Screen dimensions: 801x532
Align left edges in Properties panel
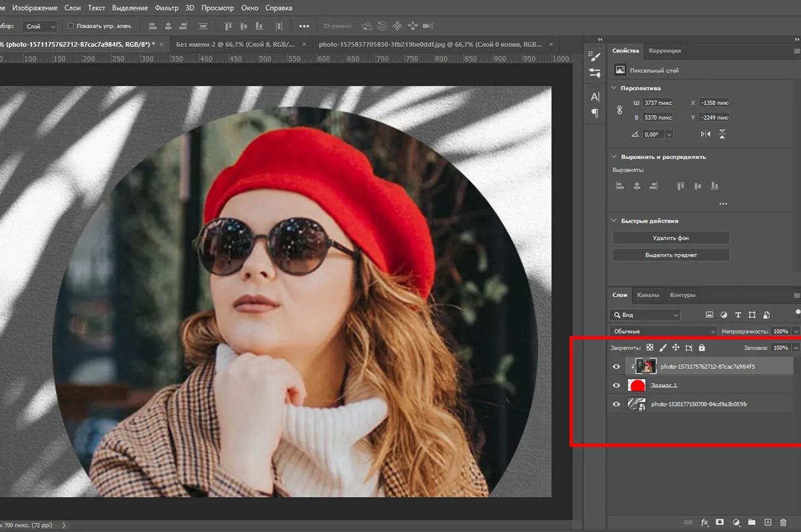(x=620, y=186)
